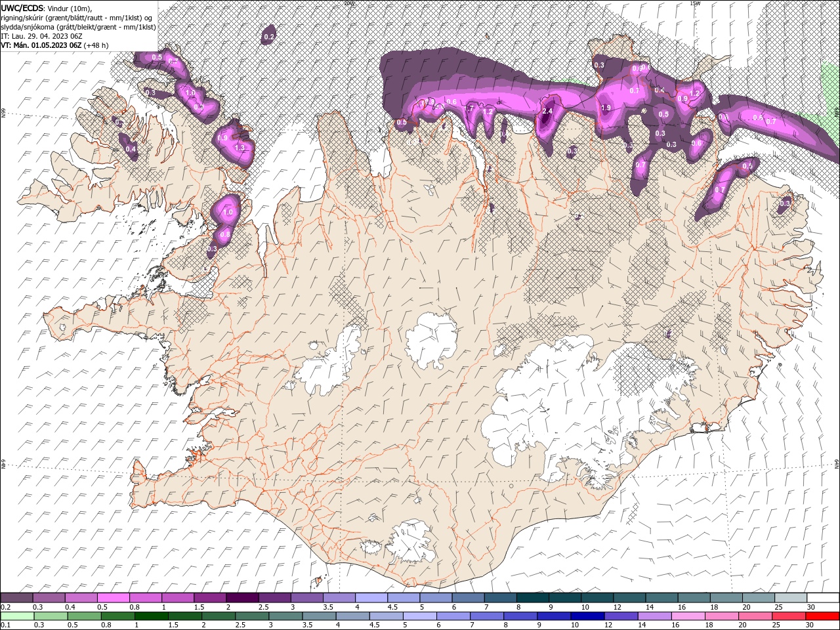Viewport: 840px width, 630px height.
Task: Click the 'slydda/snjókoma' description line
Action: point(78,27)
